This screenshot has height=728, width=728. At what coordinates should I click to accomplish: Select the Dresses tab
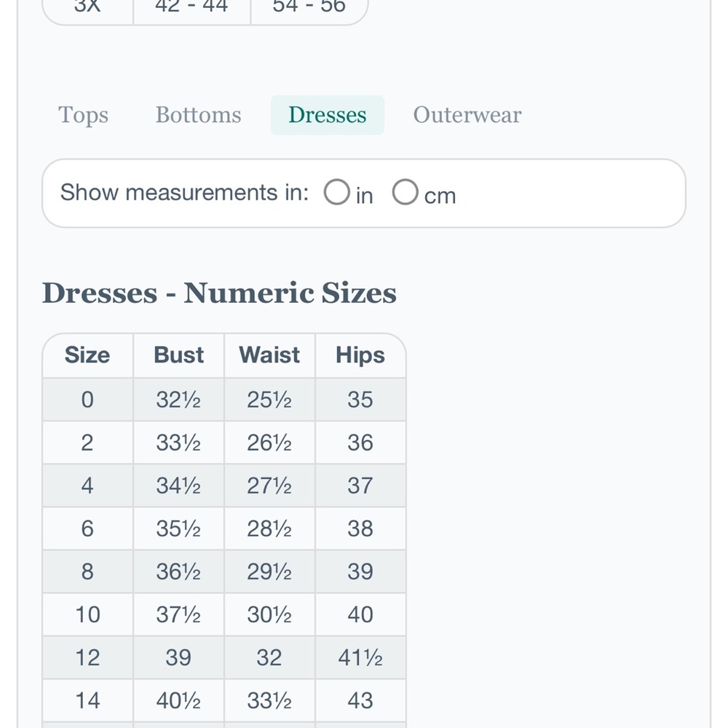(x=328, y=115)
